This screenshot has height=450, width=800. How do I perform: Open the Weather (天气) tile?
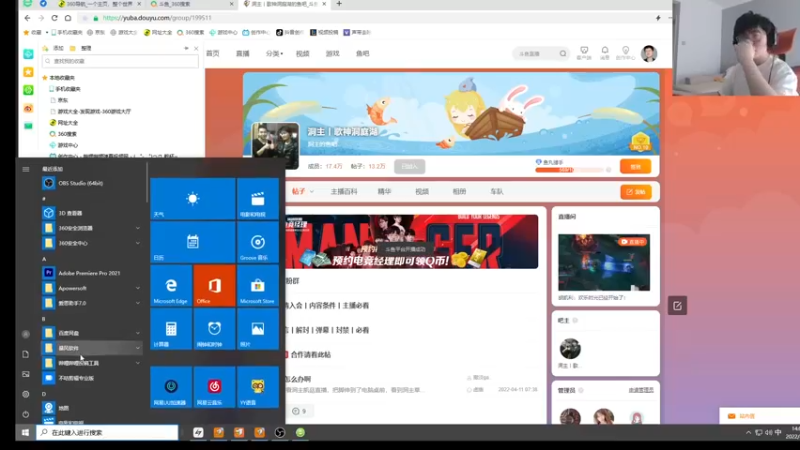pyautogui.click(x=192, y=198)
